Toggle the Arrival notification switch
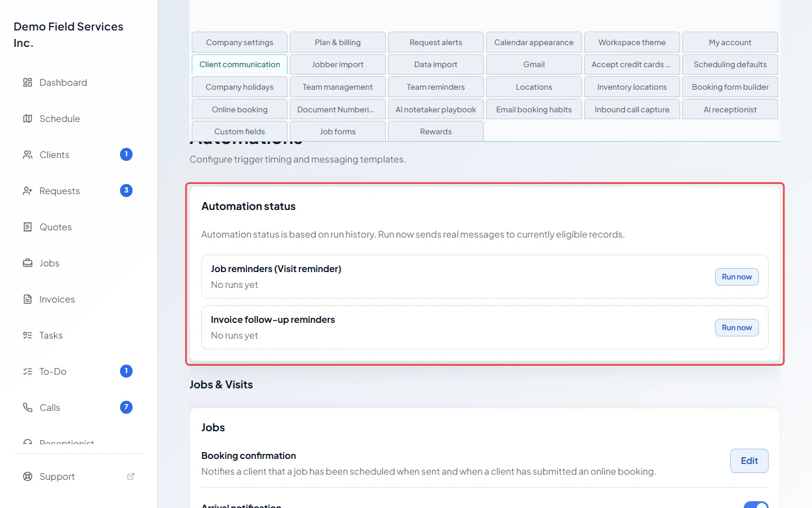Viewport: 812px width, 508px height. 756,505
